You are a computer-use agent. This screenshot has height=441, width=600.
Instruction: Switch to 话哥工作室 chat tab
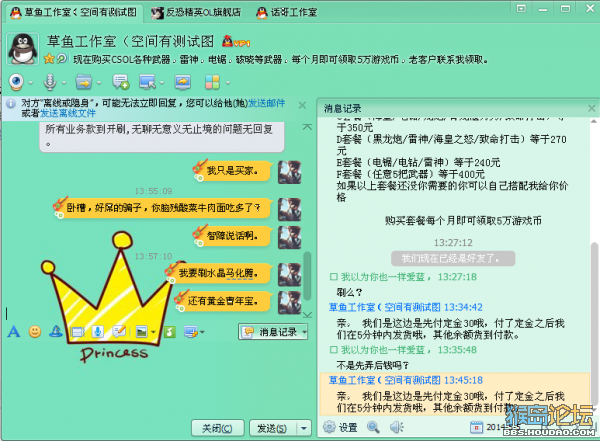[x=287, y=13]
